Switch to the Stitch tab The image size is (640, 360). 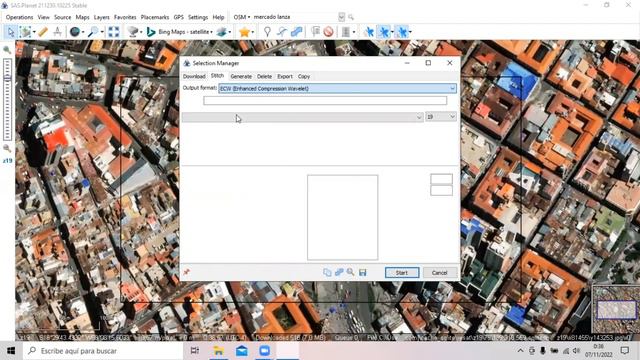(x=217, y=76)
